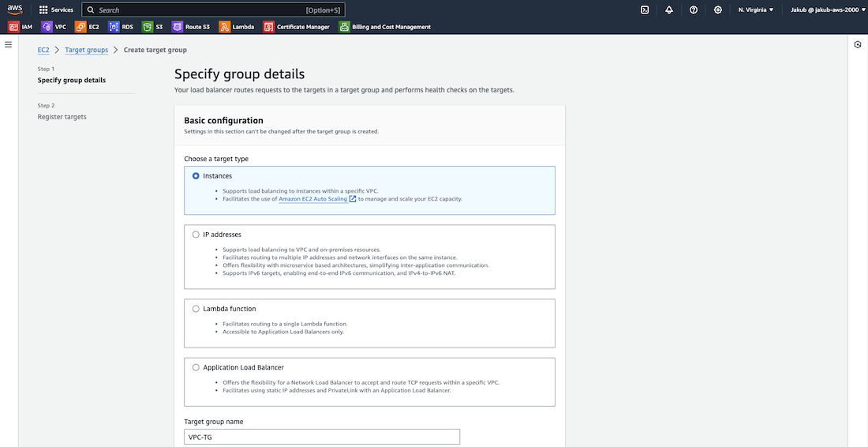
Task: Click the Target group name field
Action: point(322,437)
